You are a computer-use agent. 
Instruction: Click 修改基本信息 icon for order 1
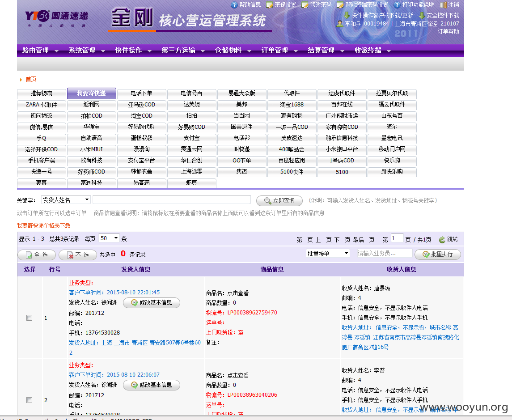[x=134, y=303]
